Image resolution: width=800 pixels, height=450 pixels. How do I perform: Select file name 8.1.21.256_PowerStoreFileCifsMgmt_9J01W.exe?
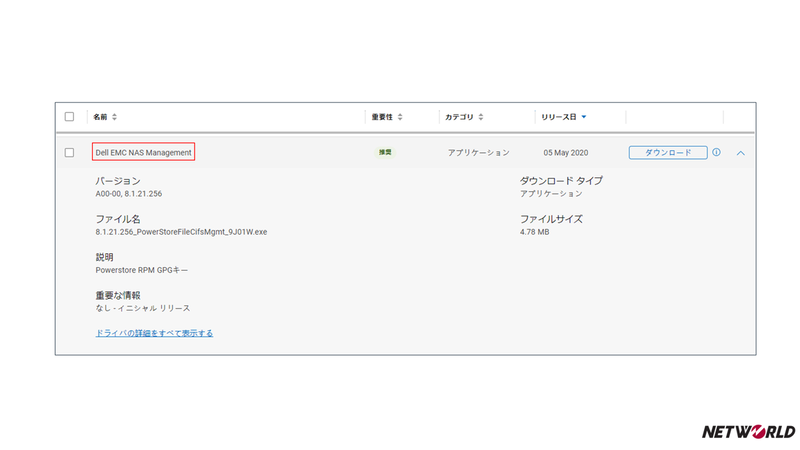pos(181,232)
